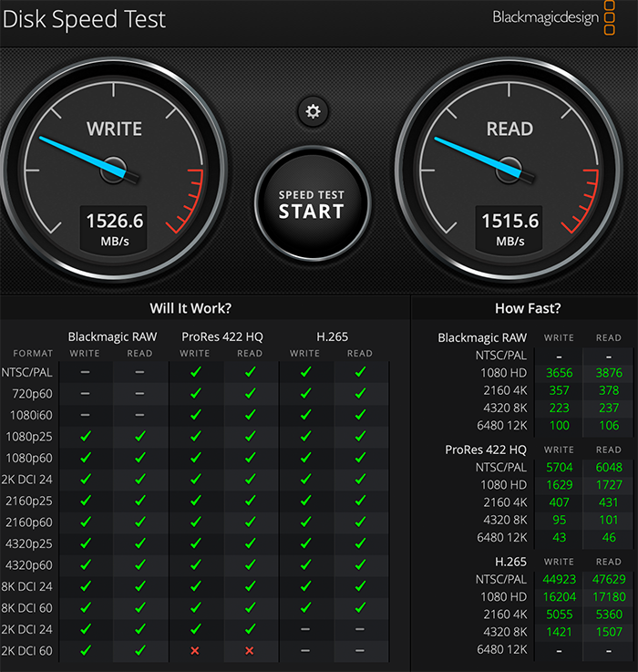This screenshot has height=672, width=638.
Task: Click the 237 read value for 4320 8K
Action: 609,408
